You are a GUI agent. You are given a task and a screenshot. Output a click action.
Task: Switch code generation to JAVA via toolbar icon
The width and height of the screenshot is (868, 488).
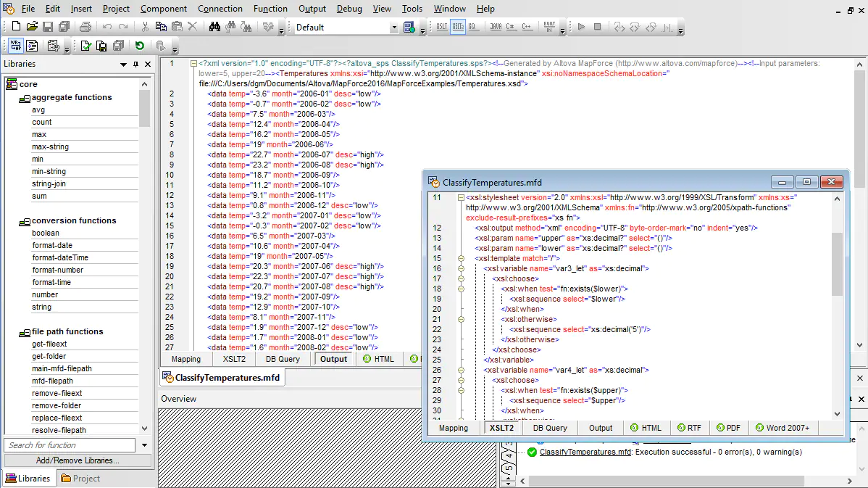495,27
